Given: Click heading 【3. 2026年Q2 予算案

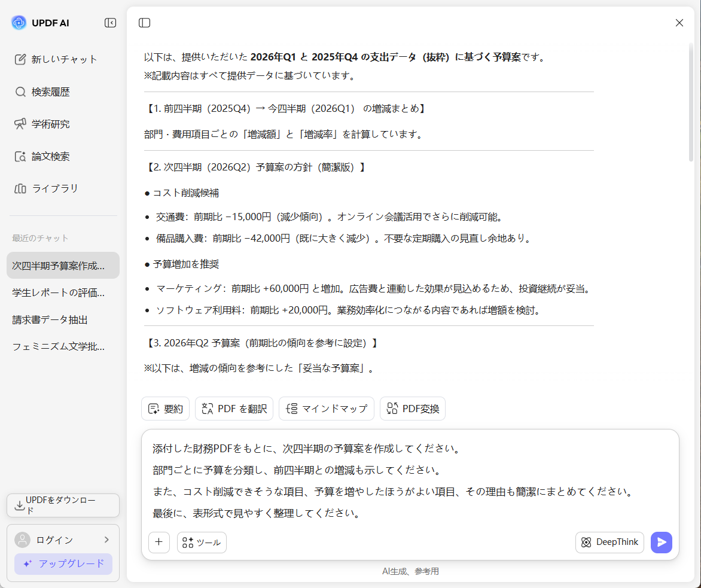Looking at the screenshot, I should coord(261,343).
